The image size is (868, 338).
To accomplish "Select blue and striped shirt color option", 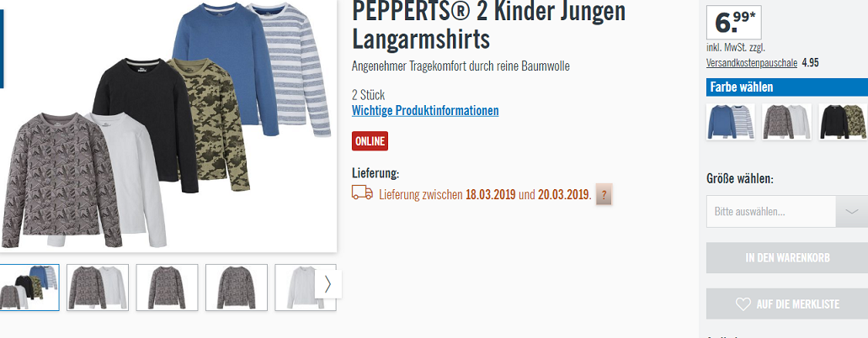I will (x=730, y=122).
